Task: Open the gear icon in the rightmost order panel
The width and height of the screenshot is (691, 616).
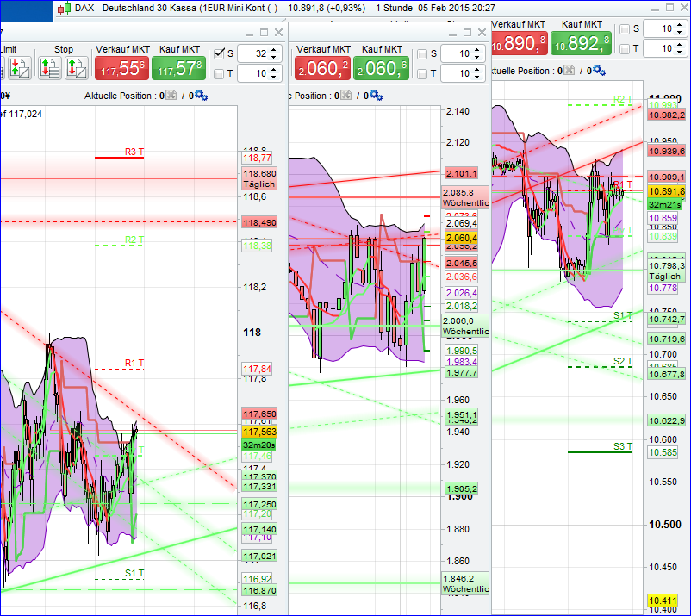Action: pyautogui.click(x=599, y=72)
